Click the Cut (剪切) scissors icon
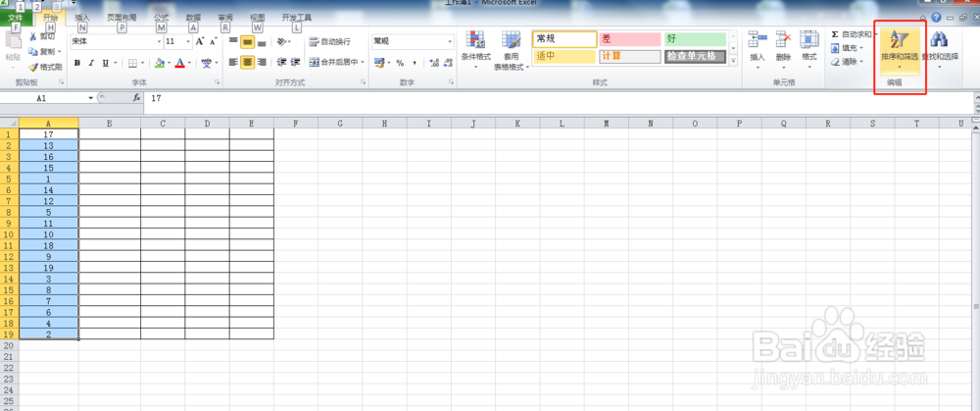The height and width of the screenshot is (411, 980). coord(33,37)
